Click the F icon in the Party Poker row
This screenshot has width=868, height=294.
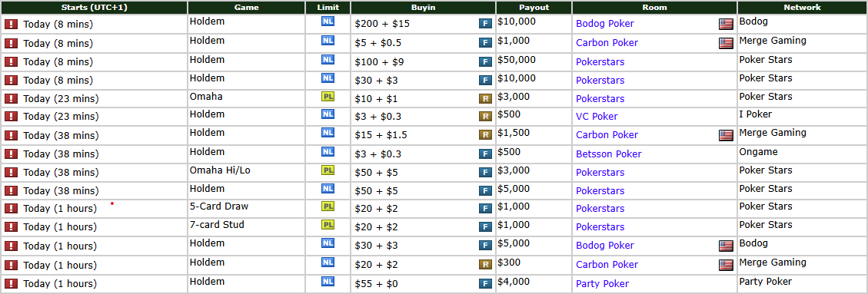pos(485,283)
